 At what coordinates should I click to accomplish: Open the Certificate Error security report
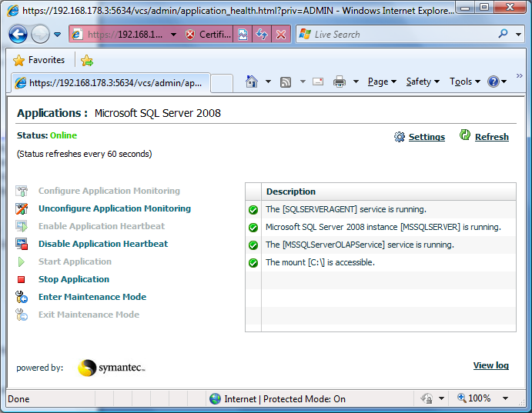(209, 34)
